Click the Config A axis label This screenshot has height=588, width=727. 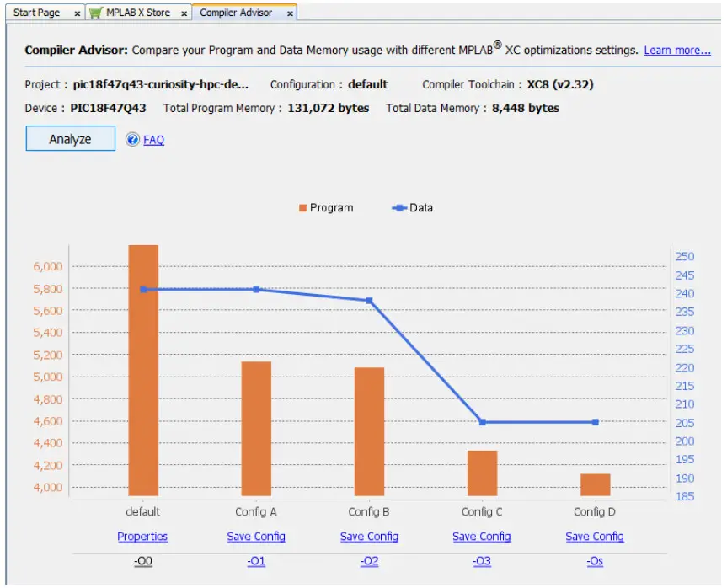[x=256, y=512]
